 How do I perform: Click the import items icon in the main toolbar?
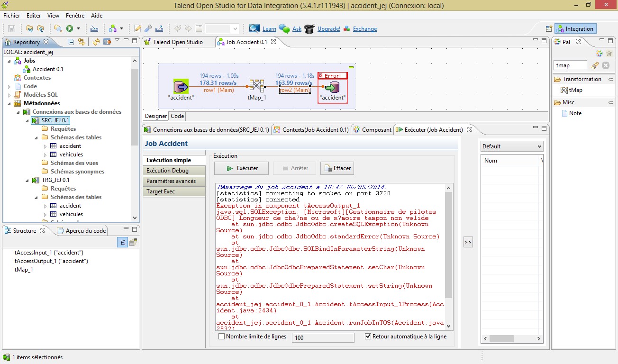[94, 28]
